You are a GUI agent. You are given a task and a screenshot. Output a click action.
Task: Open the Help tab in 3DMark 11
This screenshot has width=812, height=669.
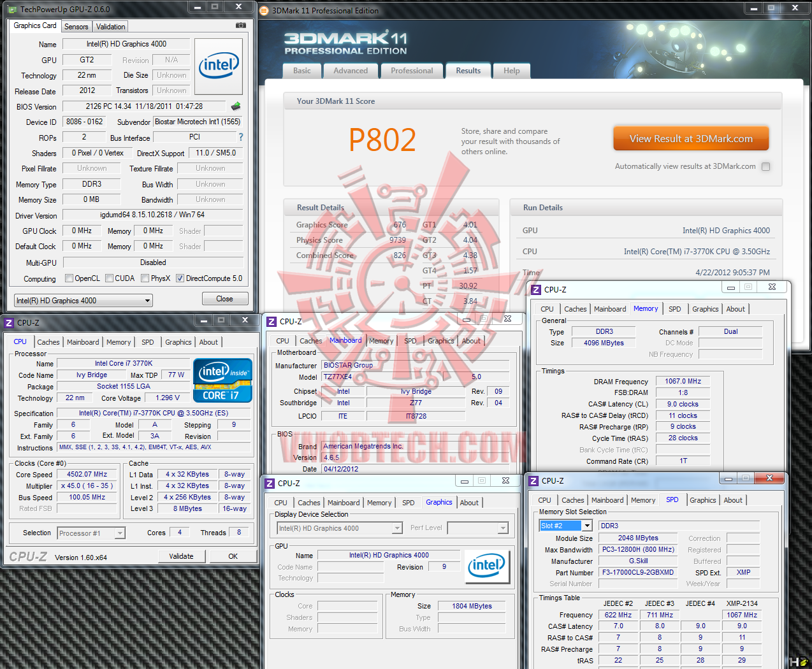tap(512, 71)
